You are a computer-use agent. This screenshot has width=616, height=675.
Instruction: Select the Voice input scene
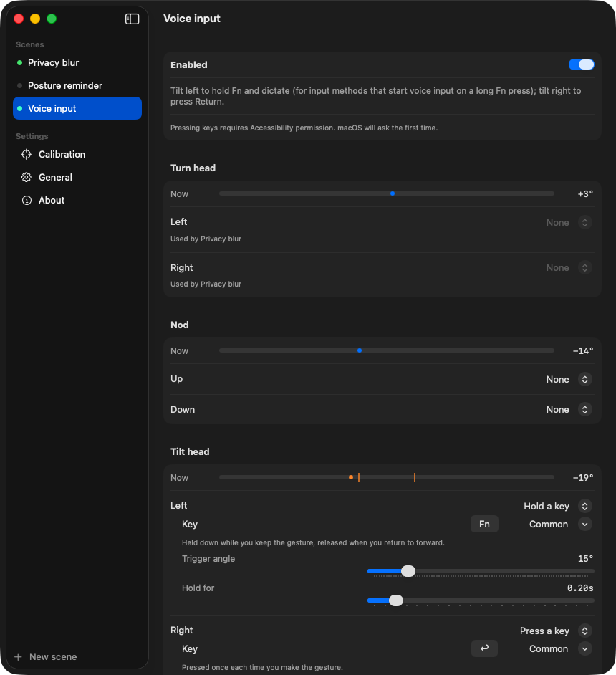click(77, 108)
